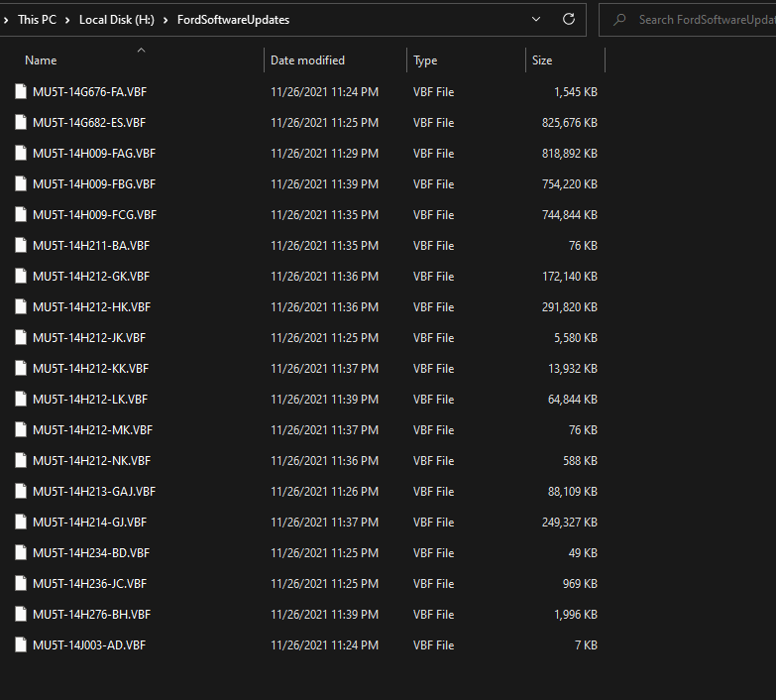
Task: Select the icon next to MU5T-14H213-GAJ.VBF
Action: click(20, 492)
